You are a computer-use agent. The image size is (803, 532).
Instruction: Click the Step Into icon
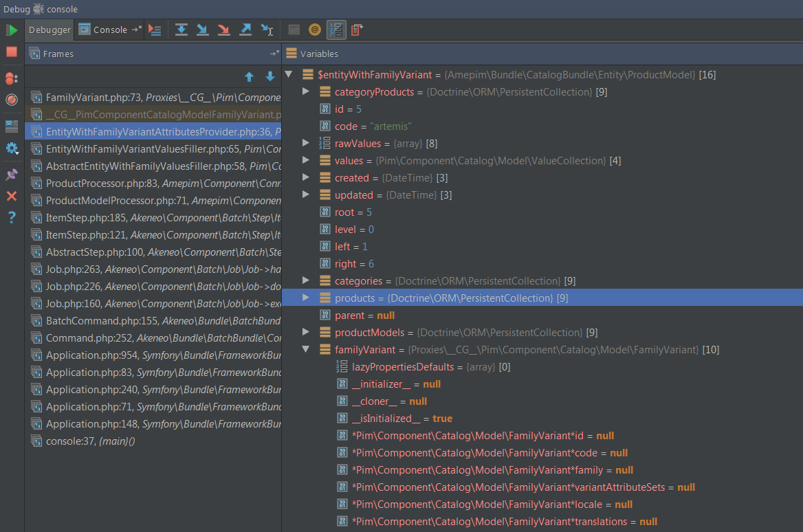click(x=203, y=30)
